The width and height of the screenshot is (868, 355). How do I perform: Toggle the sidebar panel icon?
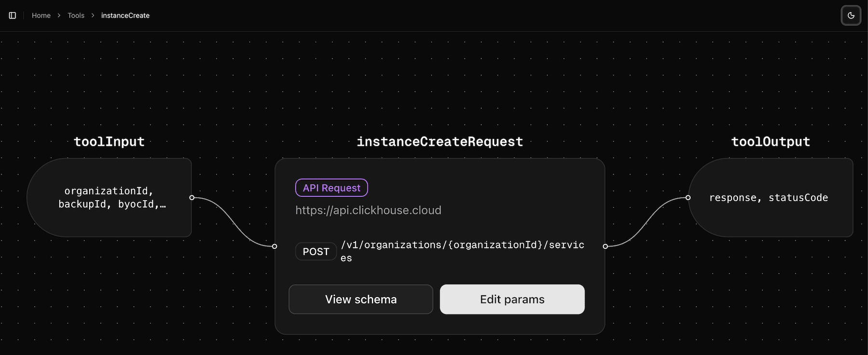[x=13, y=15]
